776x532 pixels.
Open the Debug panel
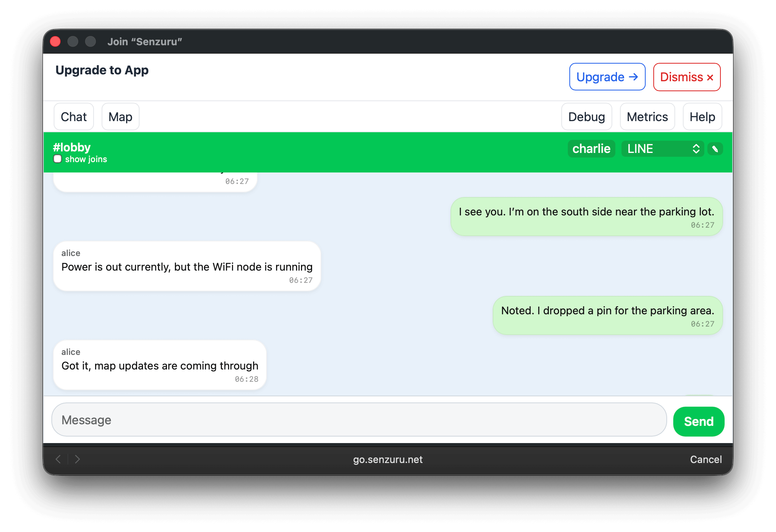click(x=586, y=117)
